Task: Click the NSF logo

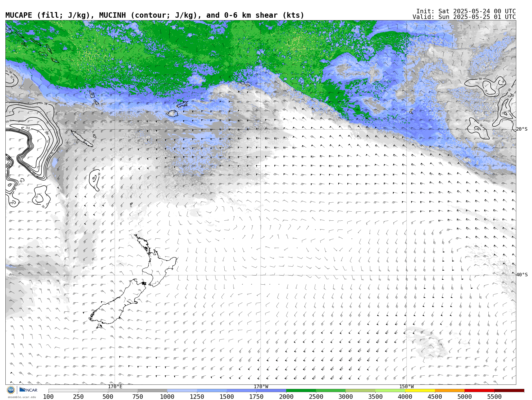Action: [11, 390]
